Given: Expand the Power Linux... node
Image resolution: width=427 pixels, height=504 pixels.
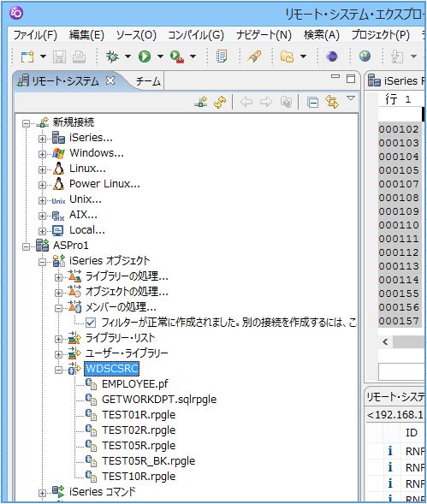Looking at the screenshot, I should pyautogui.click(x=42, y=185).
